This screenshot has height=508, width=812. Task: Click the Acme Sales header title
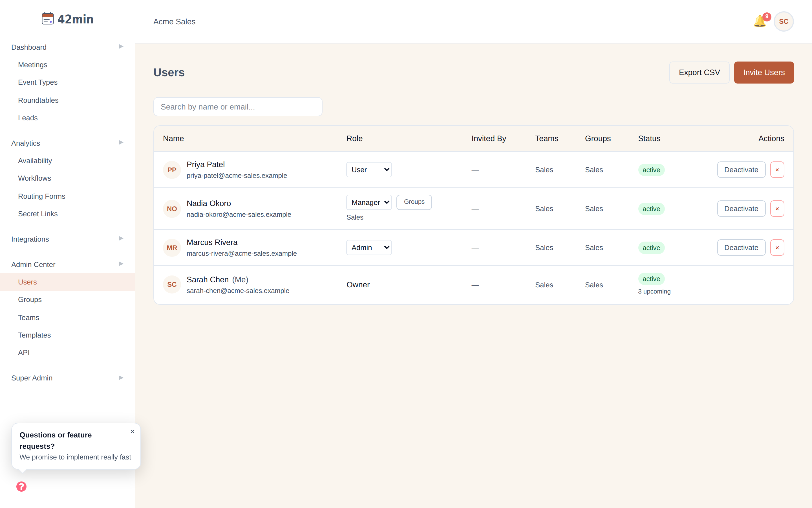coord(175,21)
